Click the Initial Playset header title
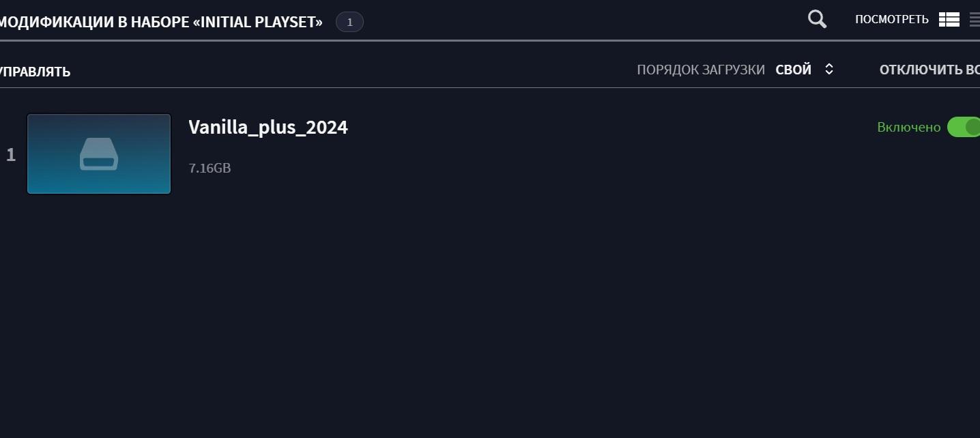This screenshot has width=980, height=438. pyautogui.click(x=161, y=22)
